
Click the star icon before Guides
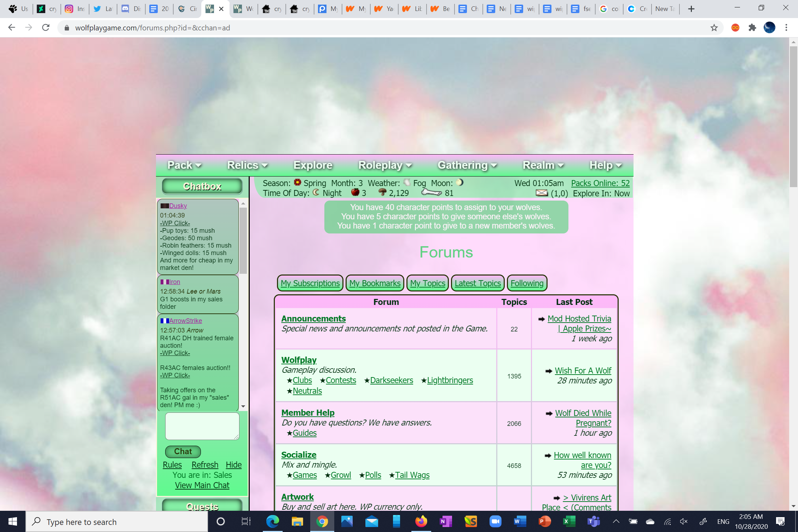point(289,433)
